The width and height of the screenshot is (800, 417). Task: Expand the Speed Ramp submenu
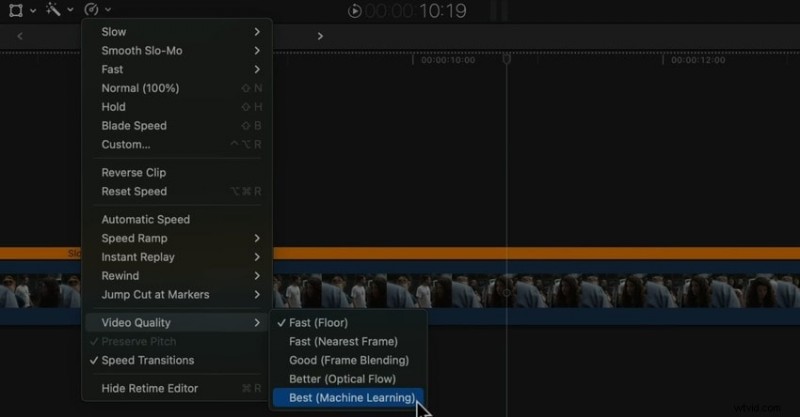click(177, 238)
